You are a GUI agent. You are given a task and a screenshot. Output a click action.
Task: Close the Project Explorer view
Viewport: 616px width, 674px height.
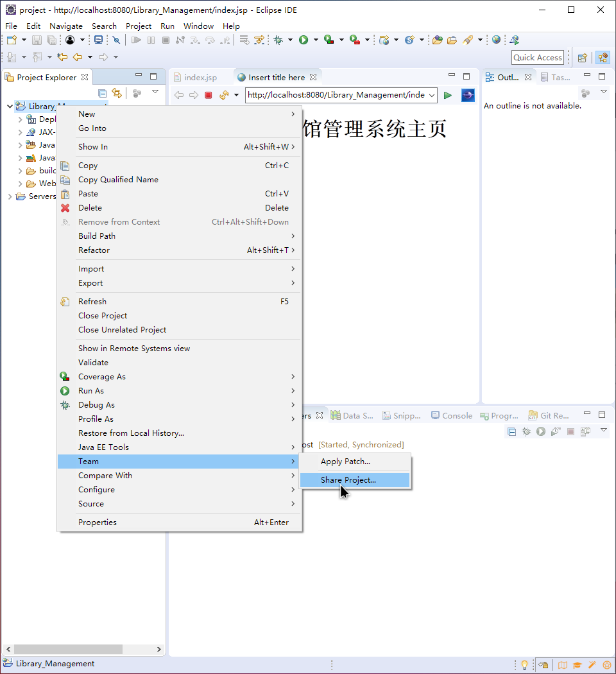pyautogui.click(x=85, y=77)
